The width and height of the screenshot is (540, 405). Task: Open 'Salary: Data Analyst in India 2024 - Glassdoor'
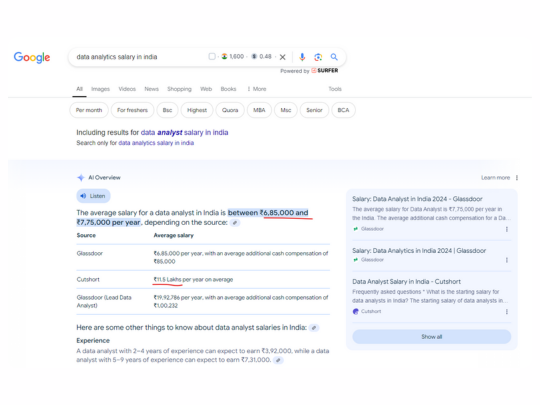point(417,199)
